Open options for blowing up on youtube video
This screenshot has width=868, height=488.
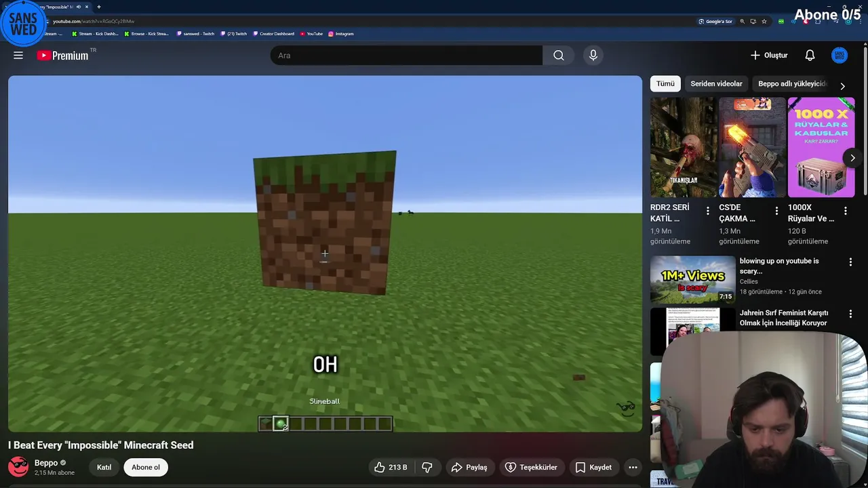click(850, 262)
